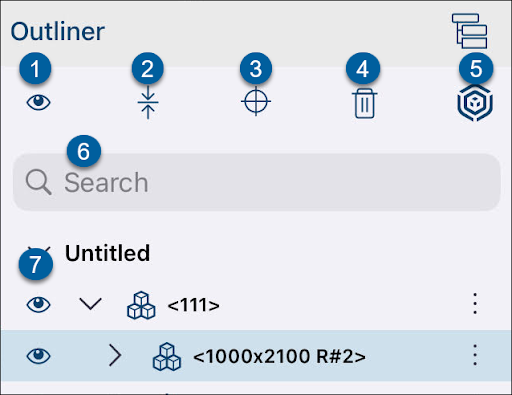This screenshot has width=512, height=395.
Task: Click the hexagonal cube icon in toolbar
Action: pyautogui.click(x=475, y=103)
